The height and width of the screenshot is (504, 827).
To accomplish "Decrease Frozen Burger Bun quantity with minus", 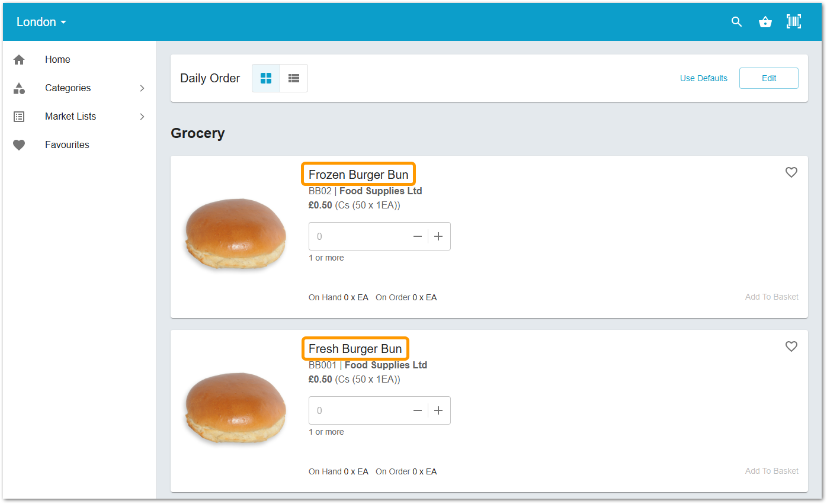I will [418, 236].
